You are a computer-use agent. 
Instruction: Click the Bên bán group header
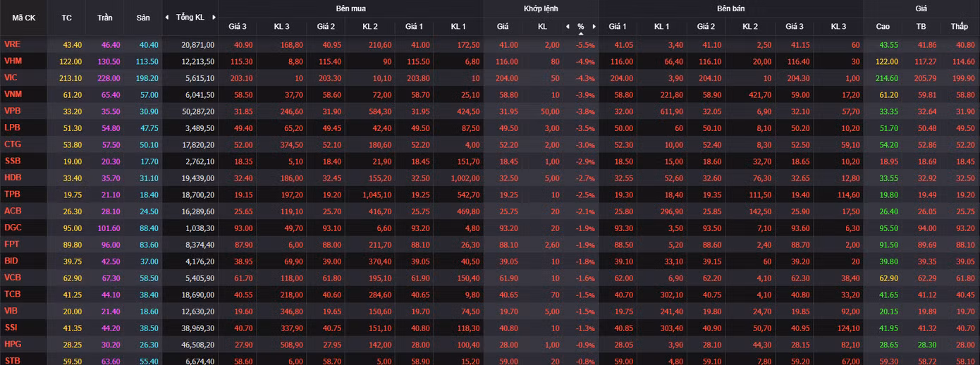tap(731, 8)
